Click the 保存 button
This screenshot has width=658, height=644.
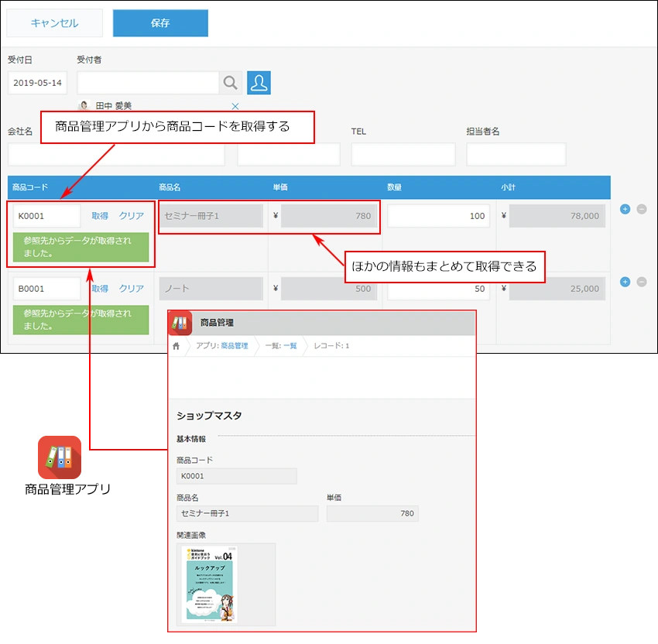pos(160,23)
